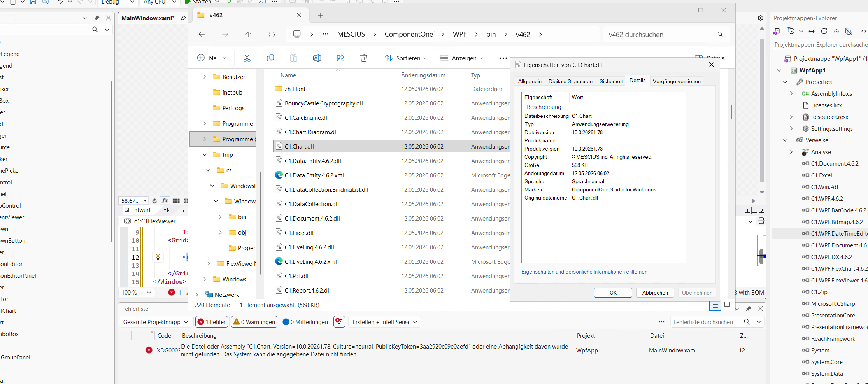Switch to the Sicherheit tab
868x384 pixels.
click(611, 81)
